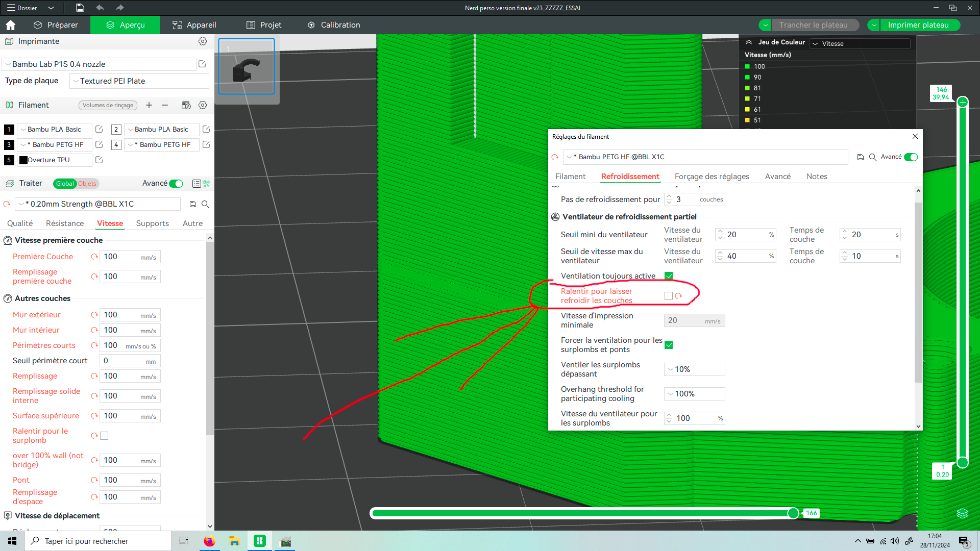Save filament preset in dialog
Viewport: 980px width, 551px height.
click(860, 157)
